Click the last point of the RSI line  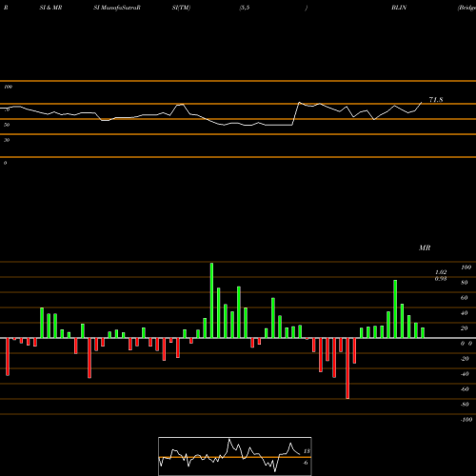pyautogui.click(x=422, y=102)
